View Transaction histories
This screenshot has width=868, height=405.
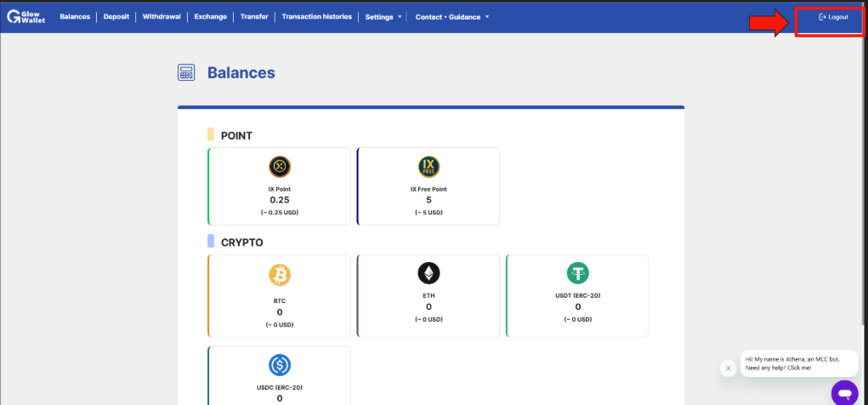316,17
